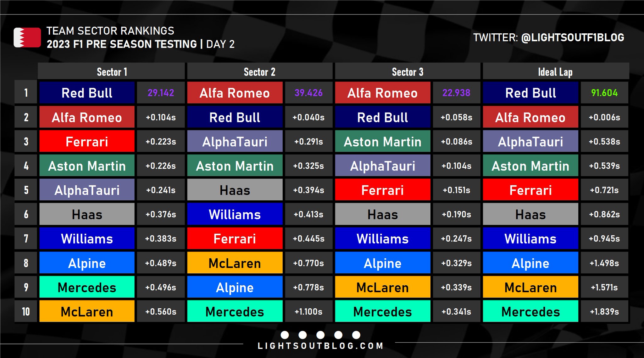644x358 pixels.
Task: Select the Ideal Lap column header
Action: click(x=555, y=72)
